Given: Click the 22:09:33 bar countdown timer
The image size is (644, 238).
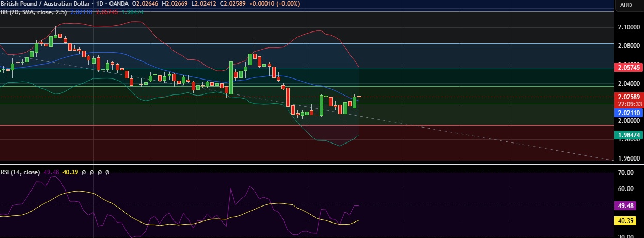Looking at the screenshot, I should pos(628,103).
